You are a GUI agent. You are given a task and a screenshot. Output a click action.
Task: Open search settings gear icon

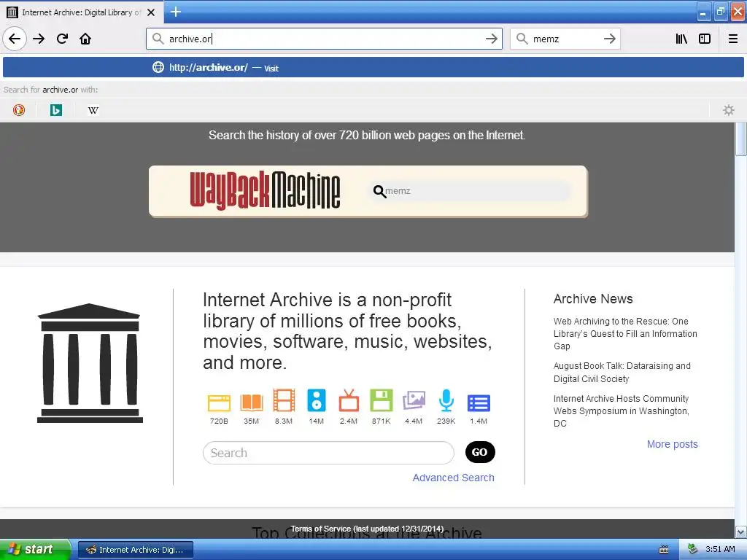(x=729, y=110)
